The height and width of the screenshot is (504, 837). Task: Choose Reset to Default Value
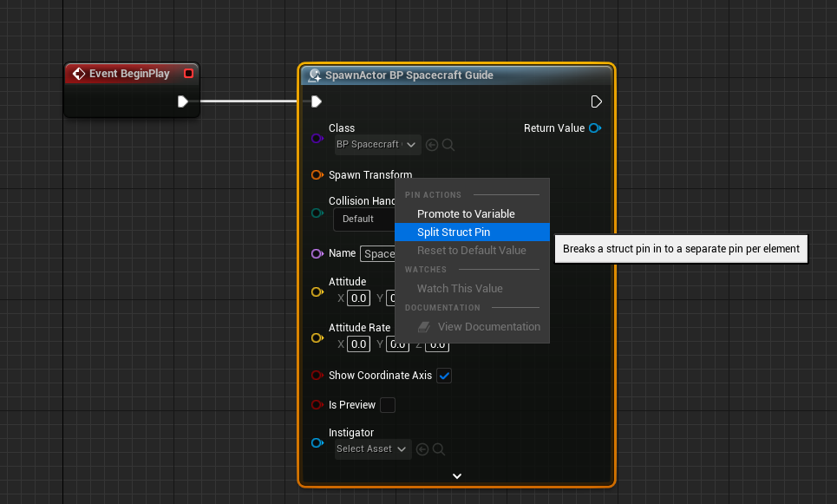(472, 251)
